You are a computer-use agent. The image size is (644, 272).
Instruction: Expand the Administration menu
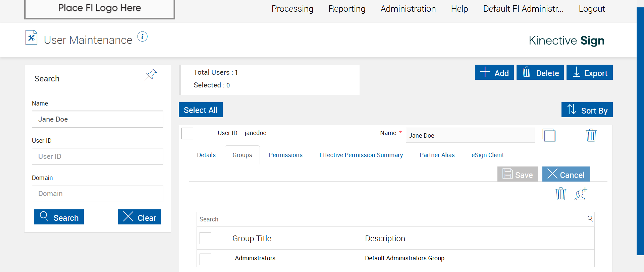(x=408, y=9)
